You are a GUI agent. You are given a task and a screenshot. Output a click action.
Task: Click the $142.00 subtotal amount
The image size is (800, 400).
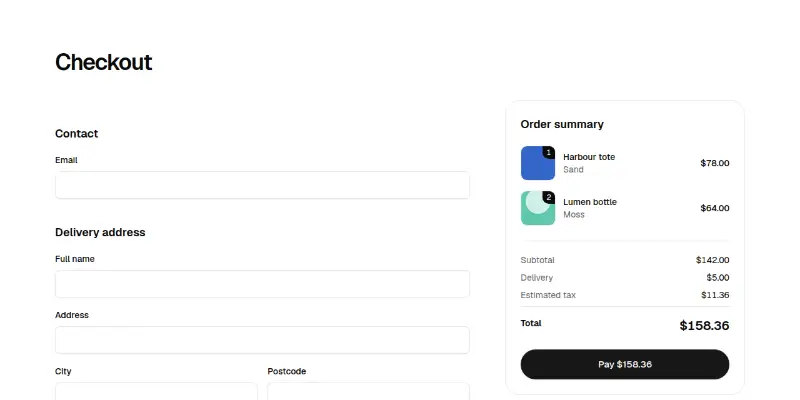[712, 260]
